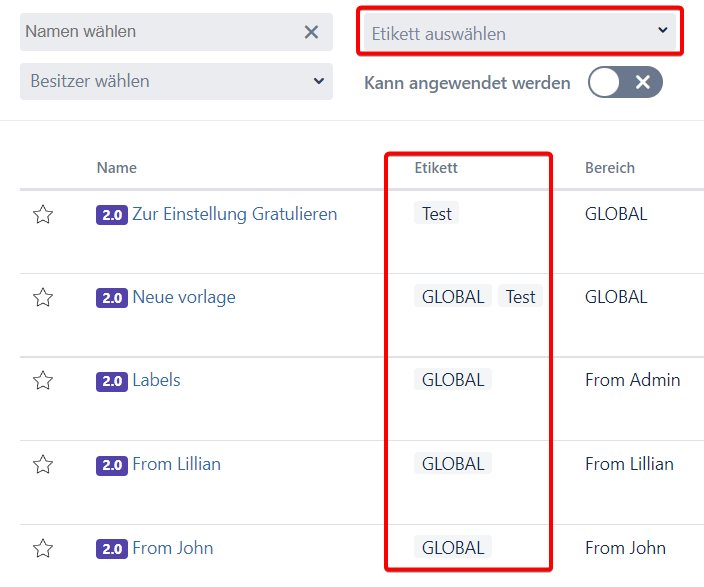Click the GLOBAL label in the Labels row
The height and width of the screenshot is (587, 704).
pos(453,380)
